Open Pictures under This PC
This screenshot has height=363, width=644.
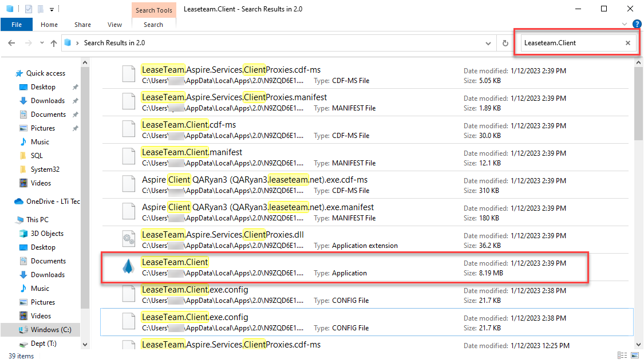pos(43,302)
